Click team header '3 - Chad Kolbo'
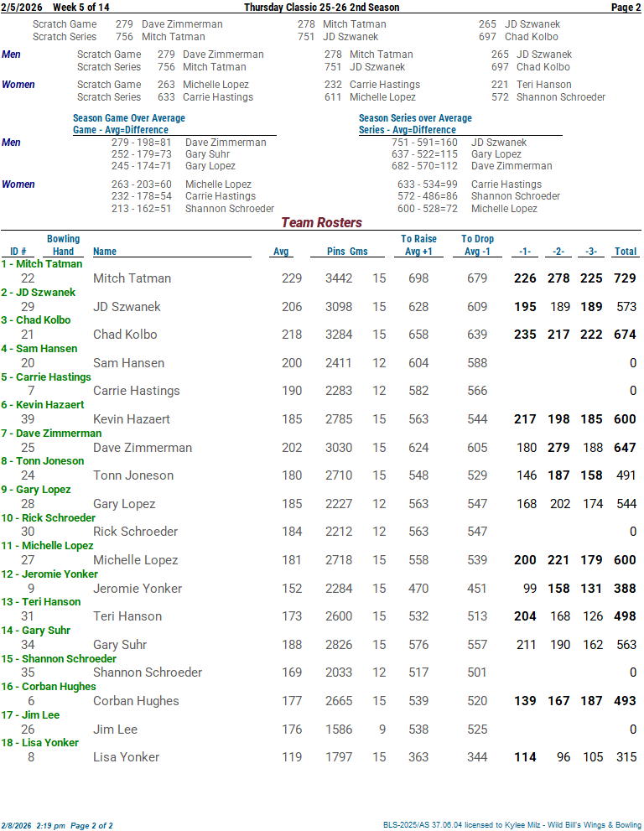 (x=36, y=320)
